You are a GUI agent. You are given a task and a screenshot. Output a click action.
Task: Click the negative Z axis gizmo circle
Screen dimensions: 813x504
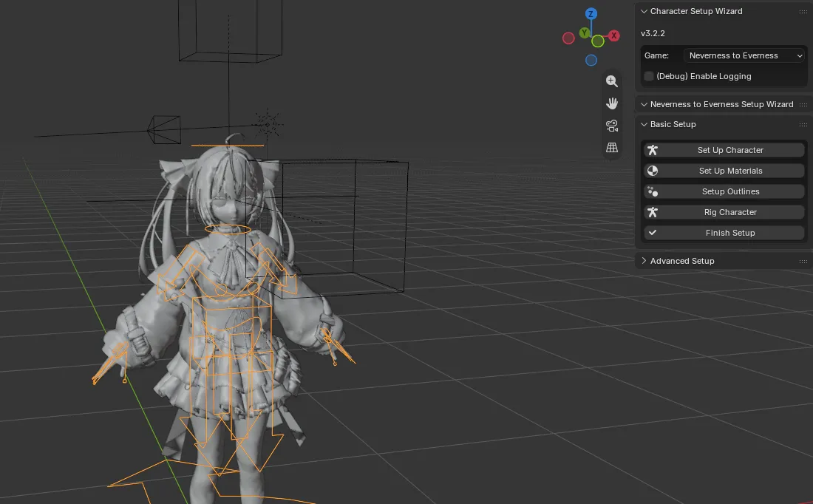(x=591, y=60)
